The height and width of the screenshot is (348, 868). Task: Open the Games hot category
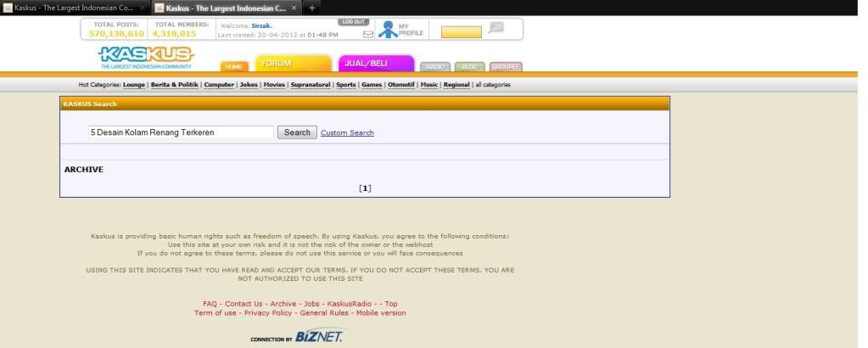click(x=372, y=85)
